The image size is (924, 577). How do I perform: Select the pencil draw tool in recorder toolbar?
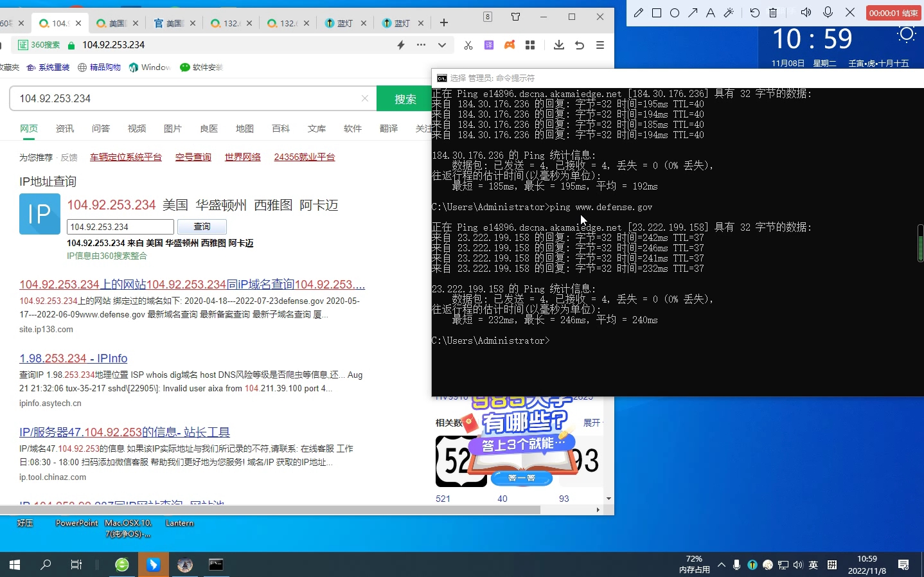[x=638, y=13]
